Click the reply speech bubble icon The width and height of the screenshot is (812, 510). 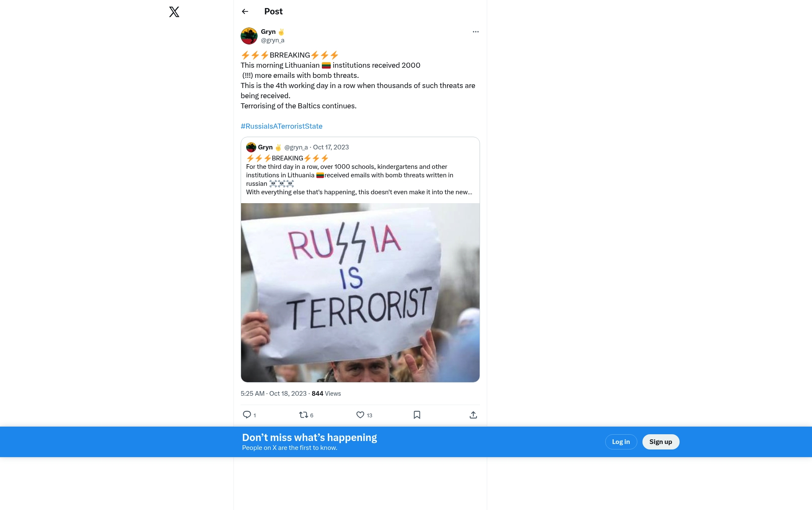click(247, 415)
